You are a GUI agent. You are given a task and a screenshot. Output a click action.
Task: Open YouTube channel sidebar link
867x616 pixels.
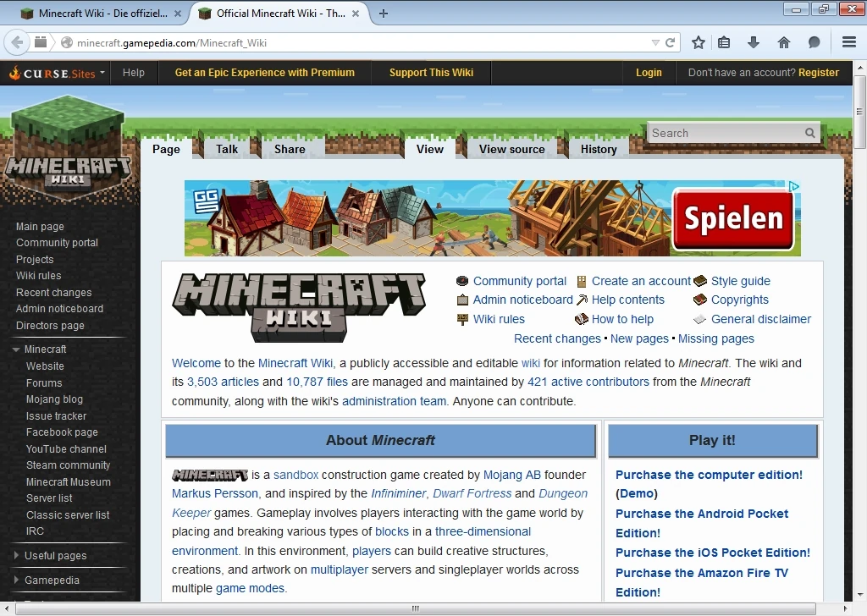pos(66,449)
